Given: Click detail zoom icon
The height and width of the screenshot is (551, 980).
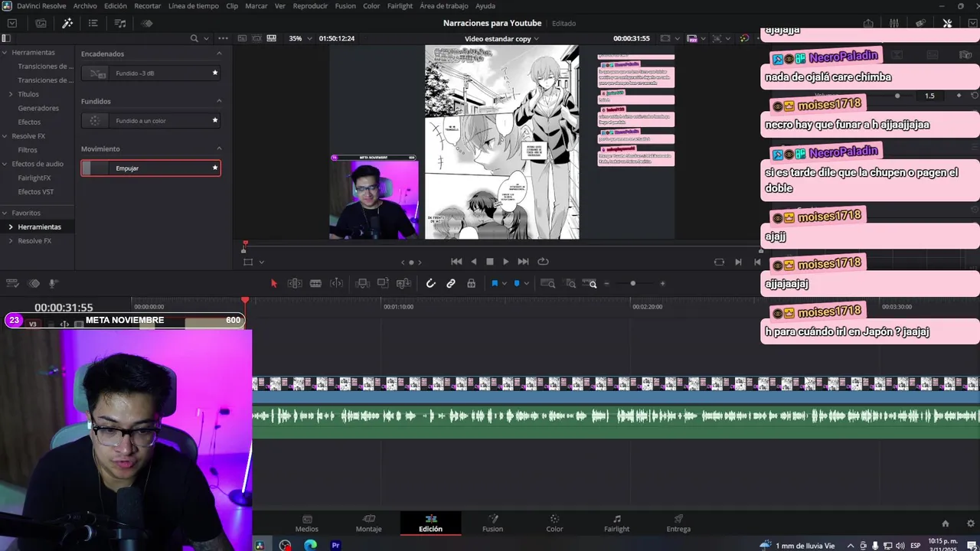Looking at the screenshot, I should click(570, 283).
